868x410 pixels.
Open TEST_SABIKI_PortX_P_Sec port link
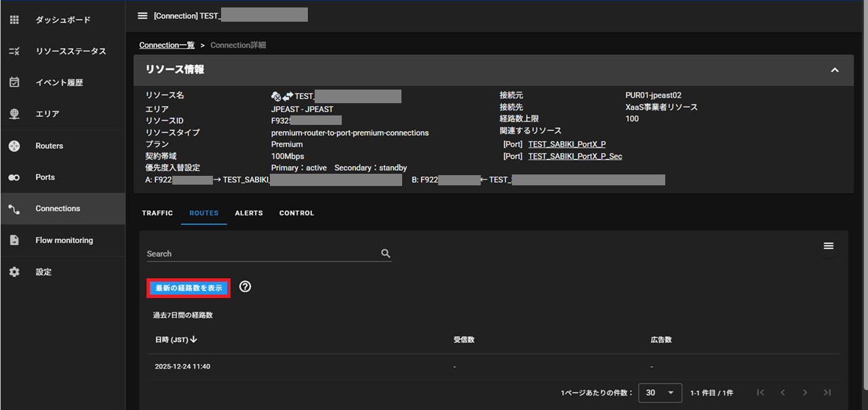click(x=575, y=156)
